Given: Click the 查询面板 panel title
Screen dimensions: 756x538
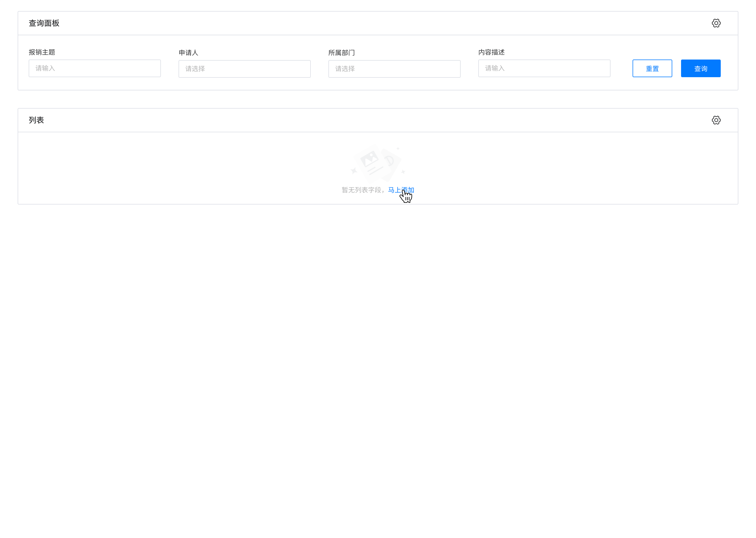Looking at the screenshot, I should [x=44, y=23].
